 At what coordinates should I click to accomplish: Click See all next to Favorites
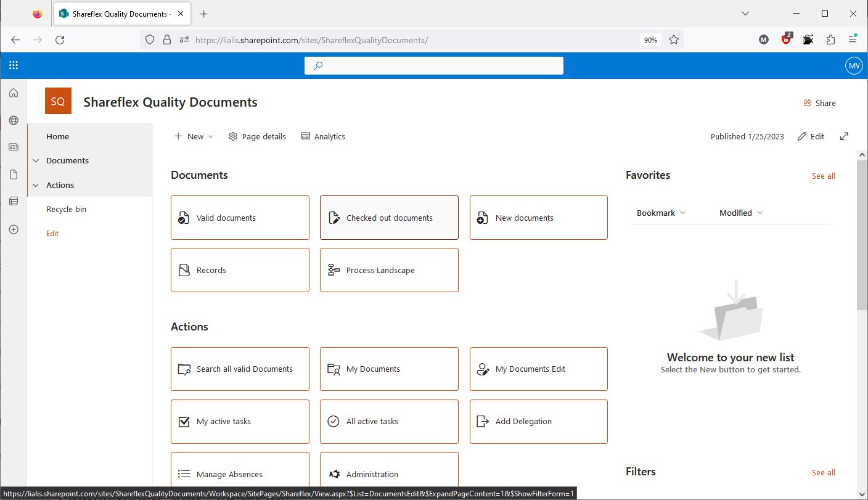(x=823, y=176)
